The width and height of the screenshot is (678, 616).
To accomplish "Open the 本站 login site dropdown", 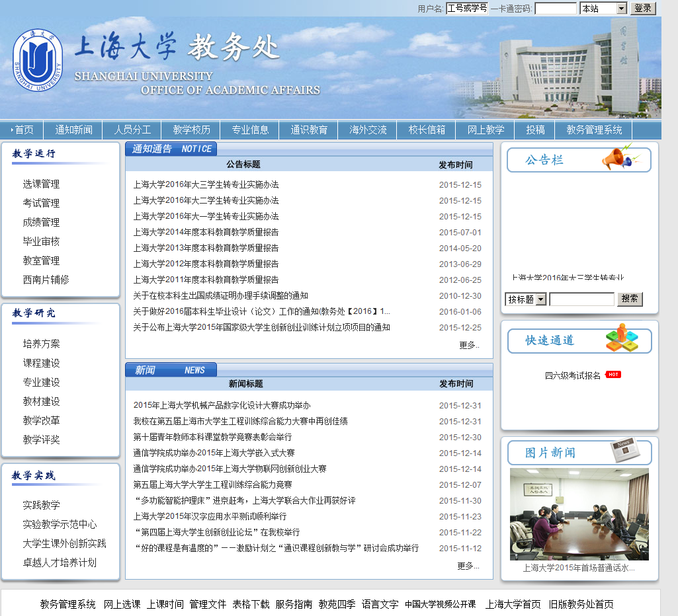I will click(603, 8).
